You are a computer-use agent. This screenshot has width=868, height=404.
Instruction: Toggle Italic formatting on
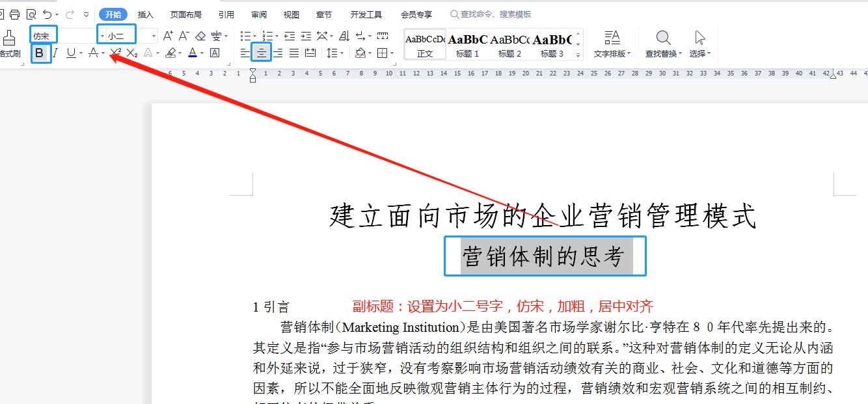pos(55,52)
